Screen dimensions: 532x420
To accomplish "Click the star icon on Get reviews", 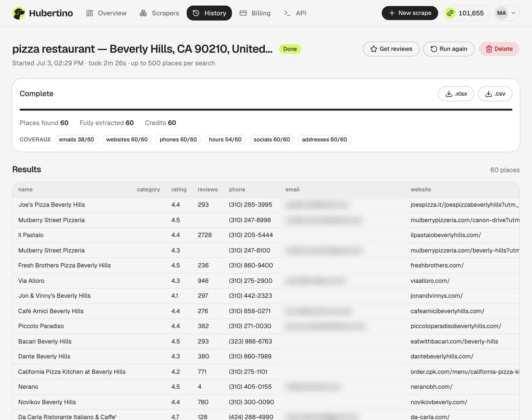I will (x=374, y=49).
